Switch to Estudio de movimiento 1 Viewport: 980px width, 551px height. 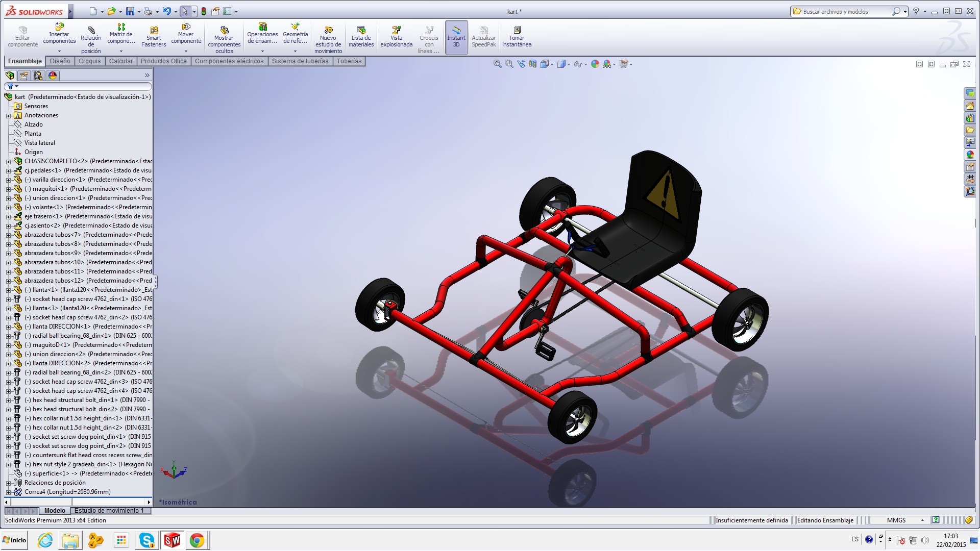pyautogui.click(x=109, y=511)
